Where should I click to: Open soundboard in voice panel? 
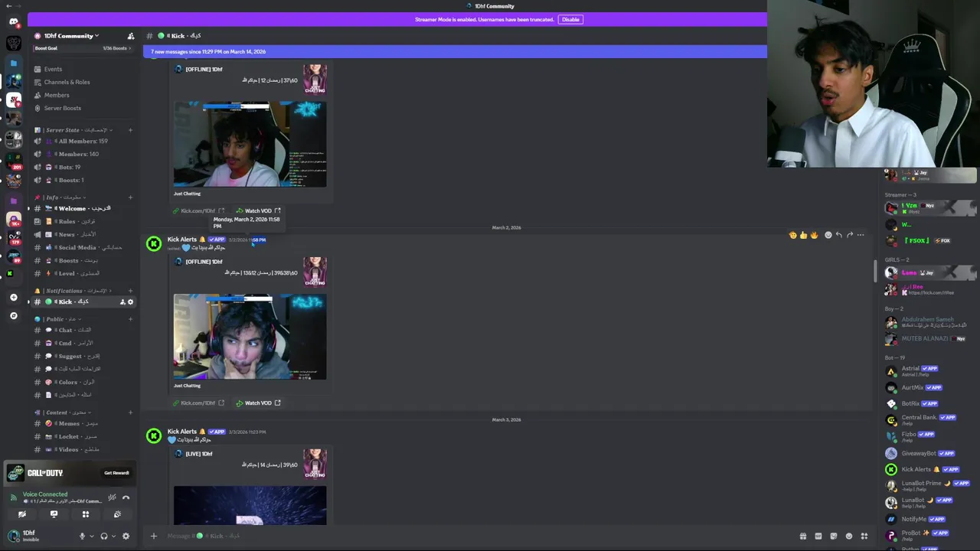pos(117,514)
